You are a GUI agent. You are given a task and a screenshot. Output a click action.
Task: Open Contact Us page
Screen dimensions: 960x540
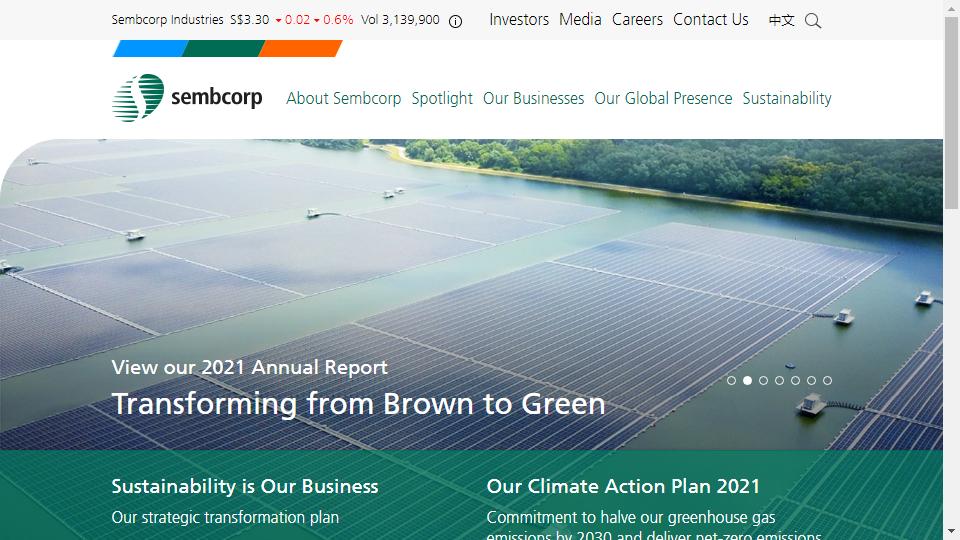point(711,20)
